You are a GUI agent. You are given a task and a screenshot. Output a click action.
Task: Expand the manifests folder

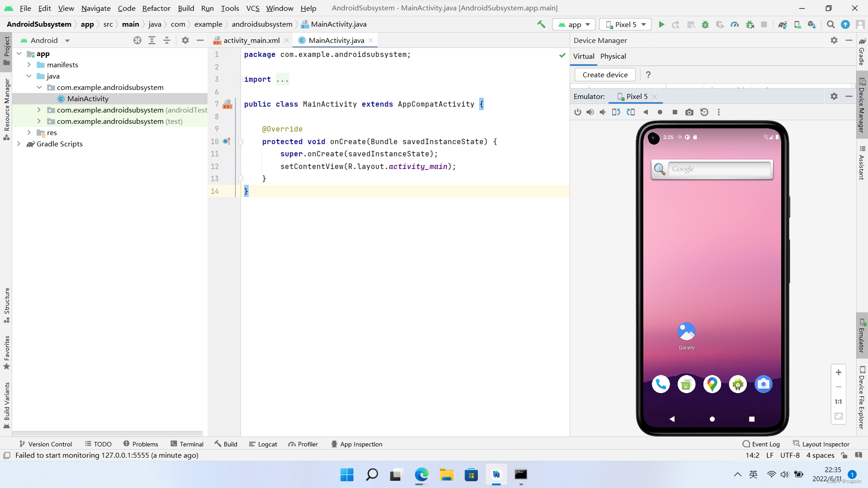click(x=29, y=65)
